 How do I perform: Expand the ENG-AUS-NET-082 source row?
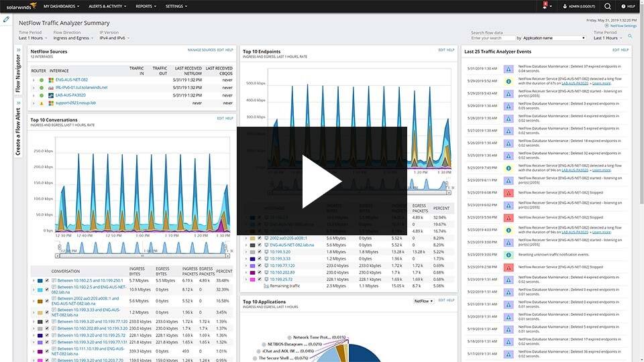(34, 80)
